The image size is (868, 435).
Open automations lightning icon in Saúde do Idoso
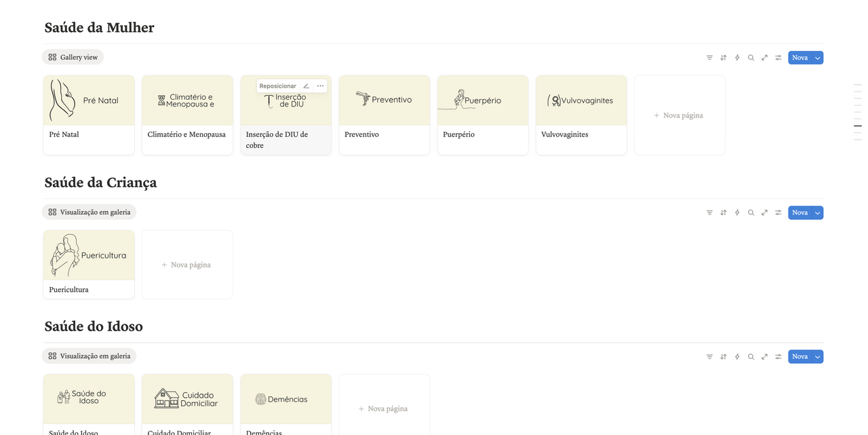(737, 356)
